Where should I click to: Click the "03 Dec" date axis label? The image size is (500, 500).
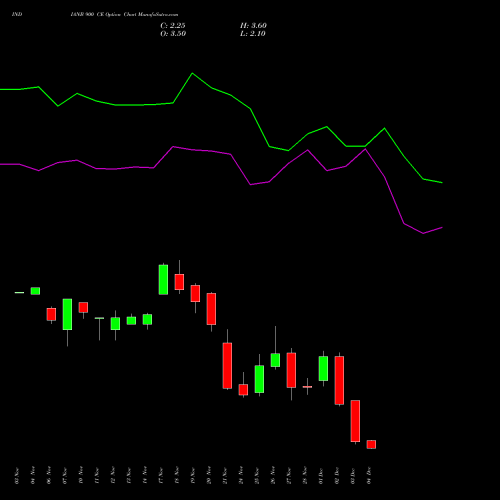coord(353,476)
